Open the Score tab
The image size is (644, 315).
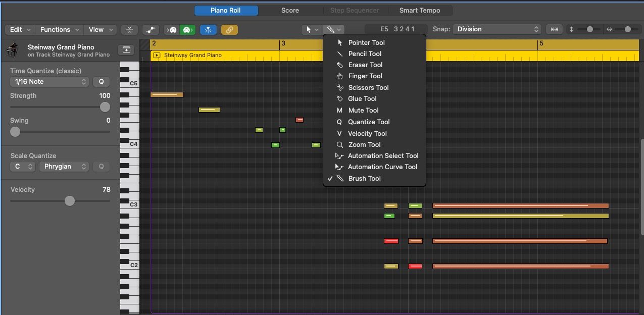pyautogui.click(x=290, y=10)
